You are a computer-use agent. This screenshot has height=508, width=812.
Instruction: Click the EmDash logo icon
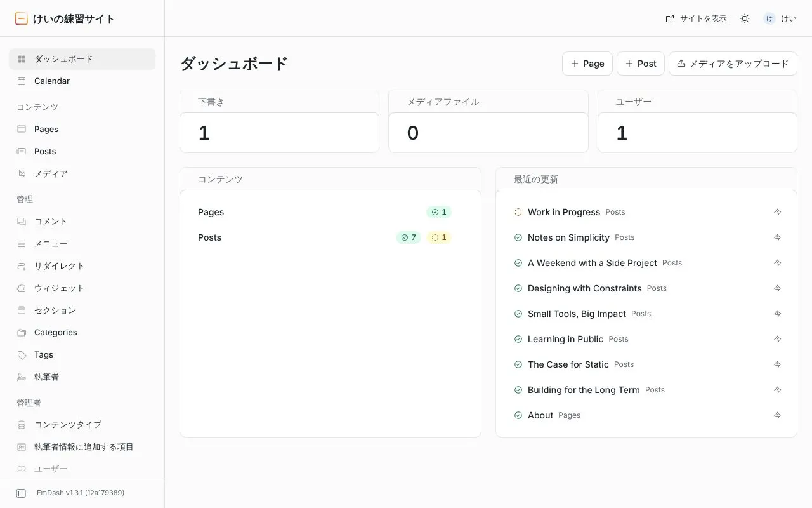point(22,19)
